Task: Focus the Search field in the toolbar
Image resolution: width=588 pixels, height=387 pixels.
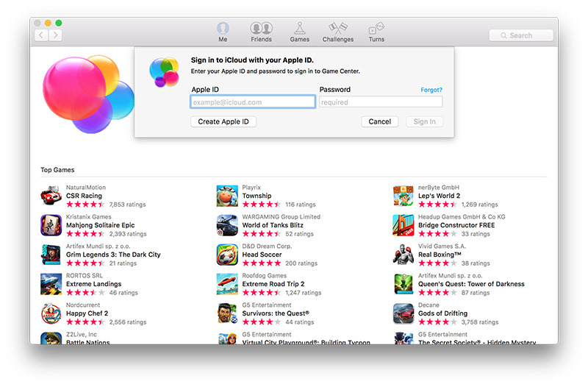Action: 521,35
